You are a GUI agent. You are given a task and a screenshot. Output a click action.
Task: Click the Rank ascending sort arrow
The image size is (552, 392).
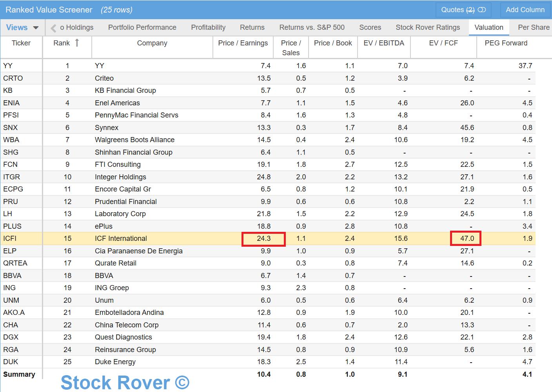77,43
